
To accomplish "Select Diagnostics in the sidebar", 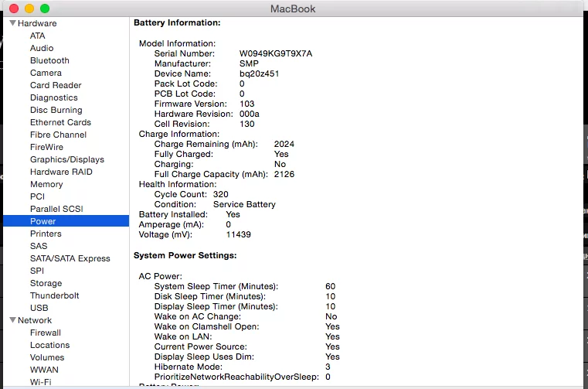I will 53,97.
